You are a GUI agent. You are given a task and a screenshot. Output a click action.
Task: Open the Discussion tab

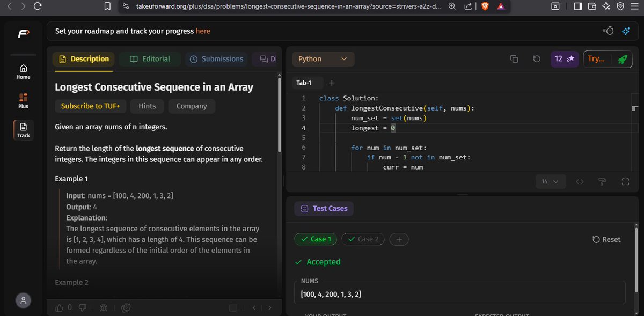(x=267, y=59)
